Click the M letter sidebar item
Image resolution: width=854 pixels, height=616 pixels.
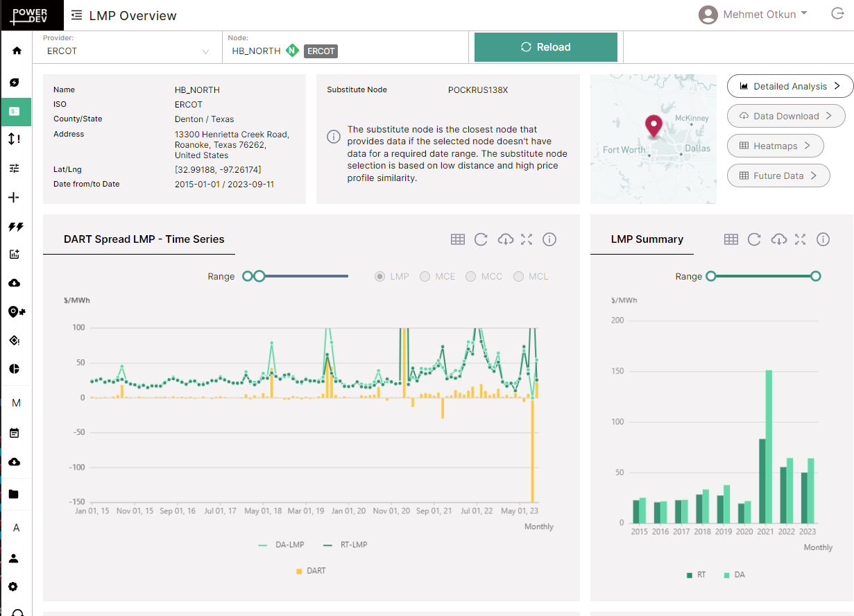pyautogui.click(x=16, y=403)
